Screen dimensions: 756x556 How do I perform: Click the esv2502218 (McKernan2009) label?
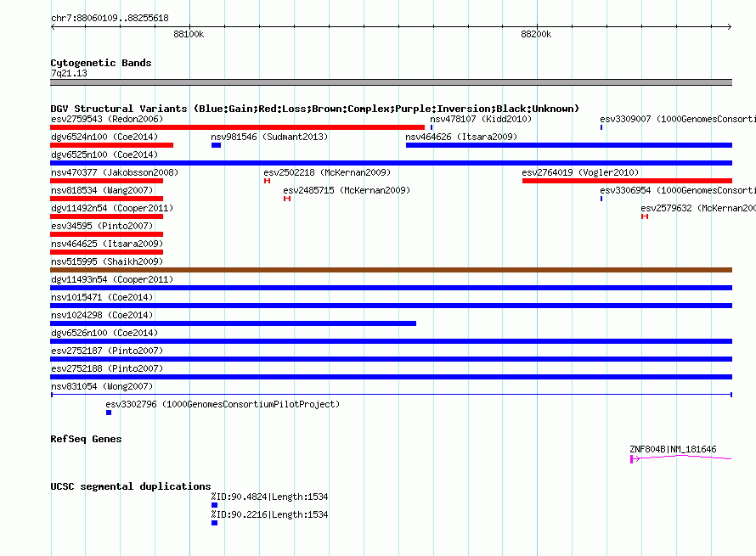327,172
